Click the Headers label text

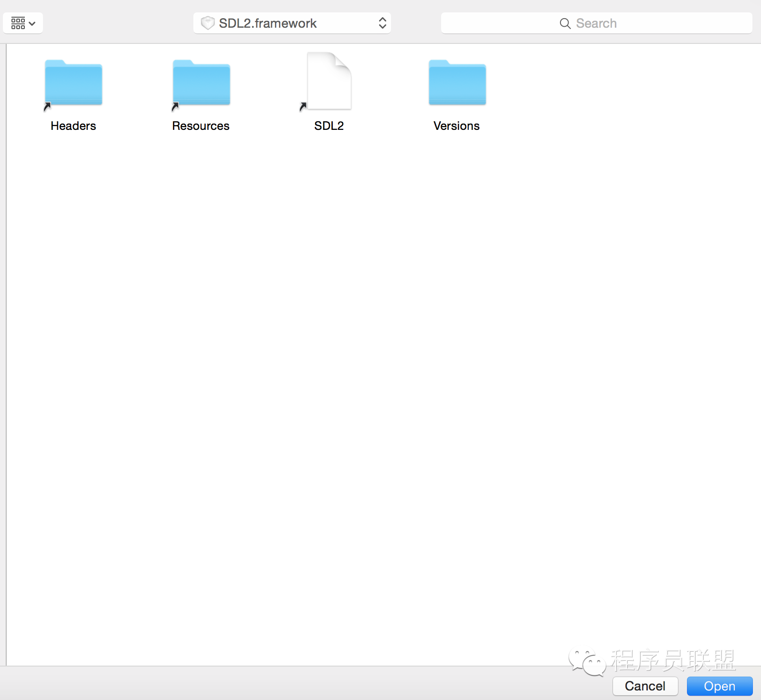74,126
